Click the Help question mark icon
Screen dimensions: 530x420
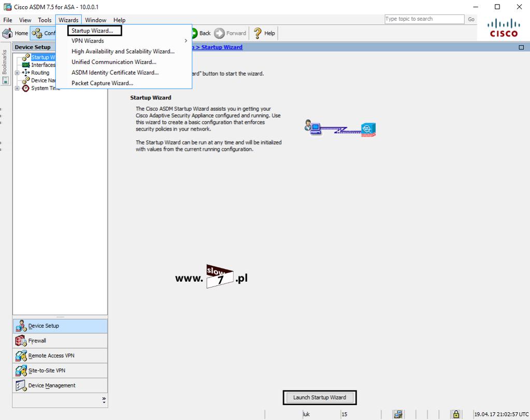[x=257, y=33]
